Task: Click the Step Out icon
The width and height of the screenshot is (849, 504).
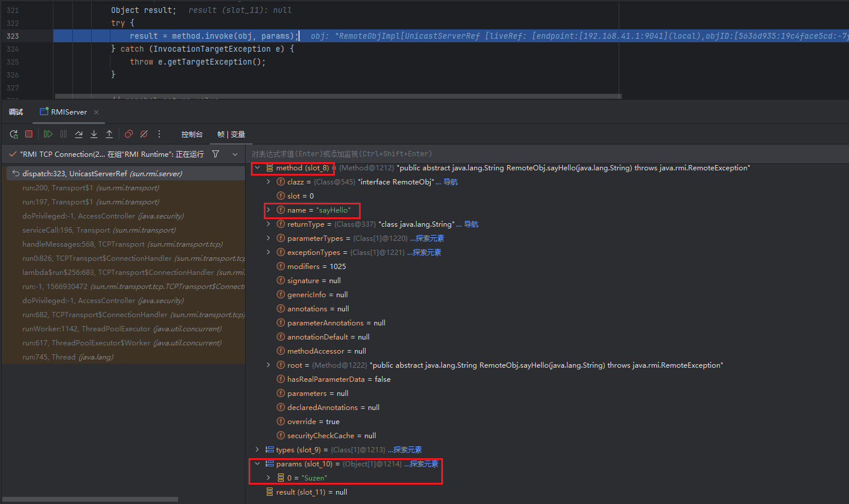Action: tap(109, 134)
